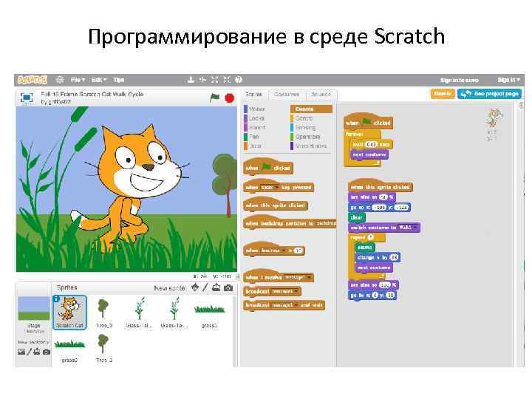The height and width of the screenshot is (399, 532).
Task: Click the Sign in to save link
Action: [459, 80]
